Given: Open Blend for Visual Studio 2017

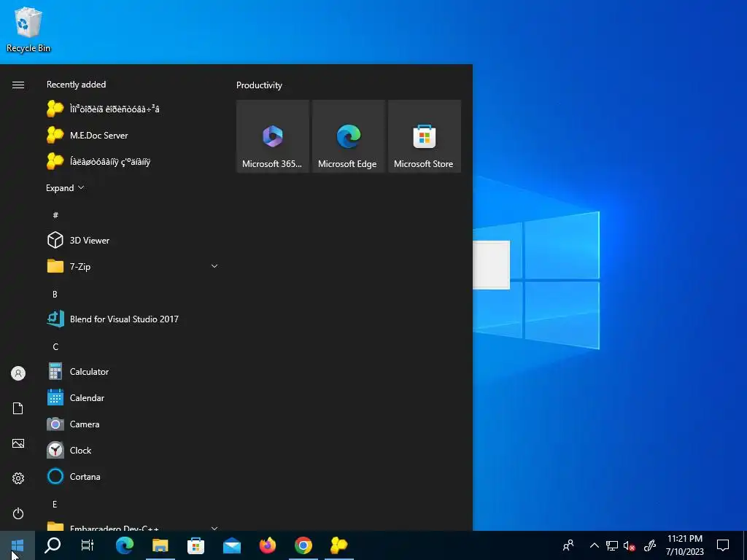Looking at the screenshot, I should pos(131,319).
